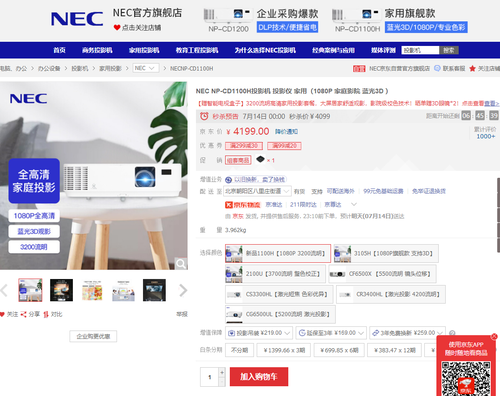Click the black TV box gift icon
Image resolution: width=500 pixels, height=396 pixels.
tap(260, 159)
